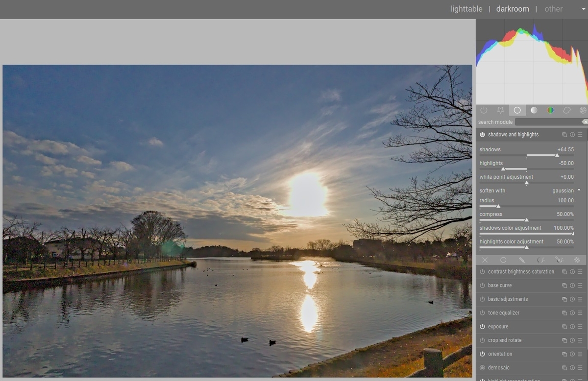Disable the exposure module
This screenshot has height=381, width=588.
pos(482,327)
